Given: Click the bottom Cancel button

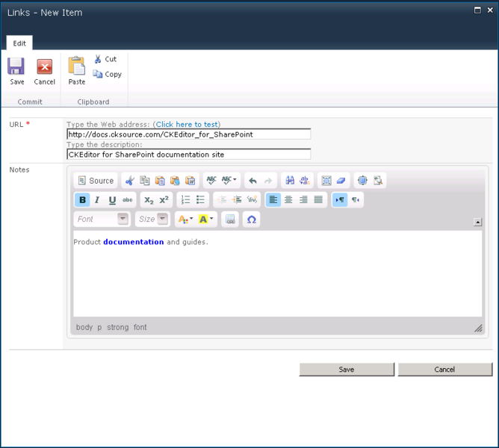Looking at the screenshot, I should 445,370.
